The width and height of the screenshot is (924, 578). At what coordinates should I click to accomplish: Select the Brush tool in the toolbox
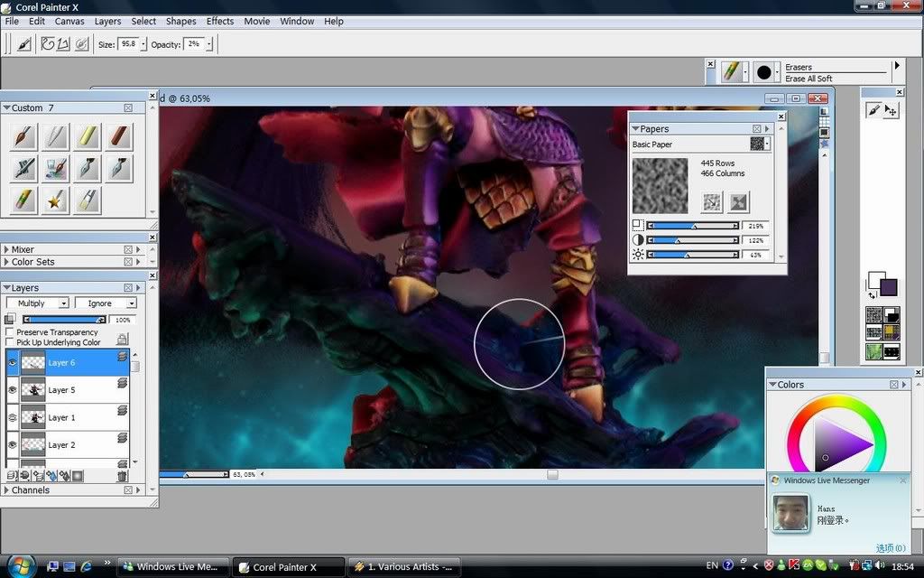(x=873, y=109)
